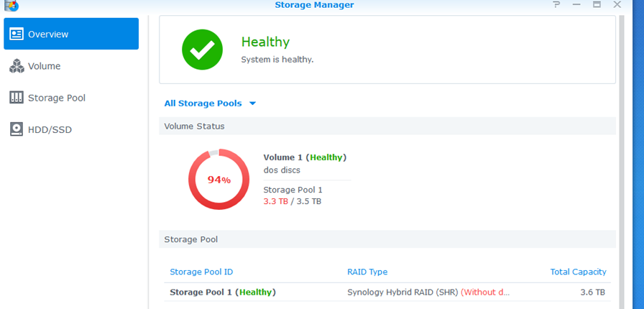Viewport: 644px width, 309px height.
Task: Open help via the question mark icon
Action: coord(556,5)
